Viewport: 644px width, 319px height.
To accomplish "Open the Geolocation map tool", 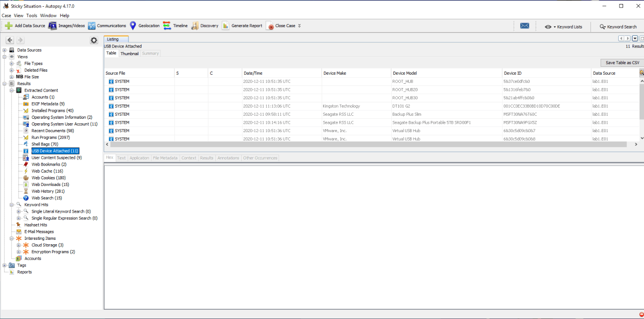I will (x=144, y=26).
